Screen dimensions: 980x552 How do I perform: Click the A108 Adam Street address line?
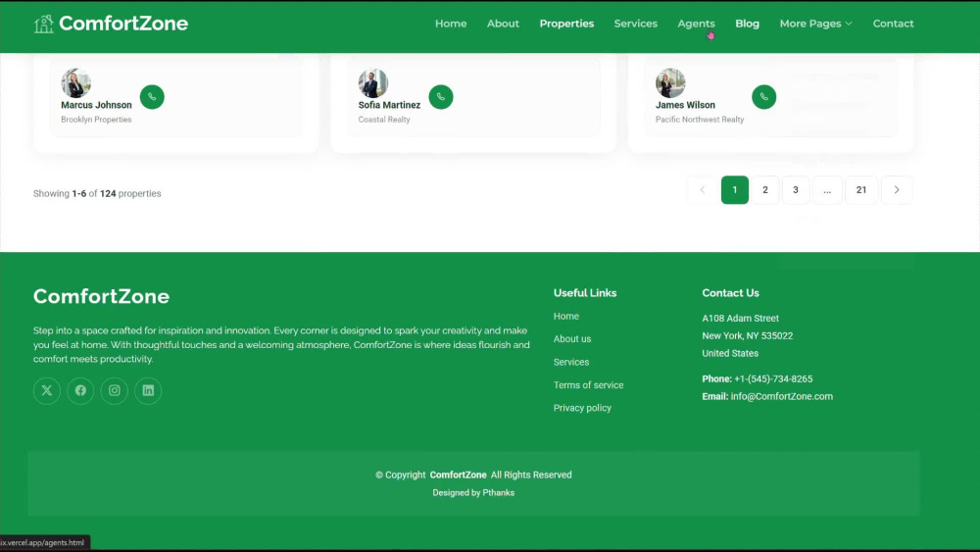click(740, 319)
